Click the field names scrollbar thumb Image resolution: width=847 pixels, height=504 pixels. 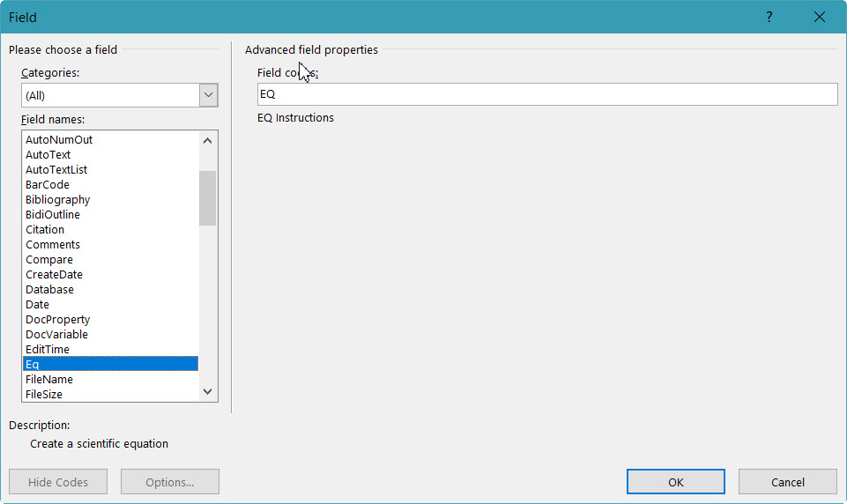point(207,197)
